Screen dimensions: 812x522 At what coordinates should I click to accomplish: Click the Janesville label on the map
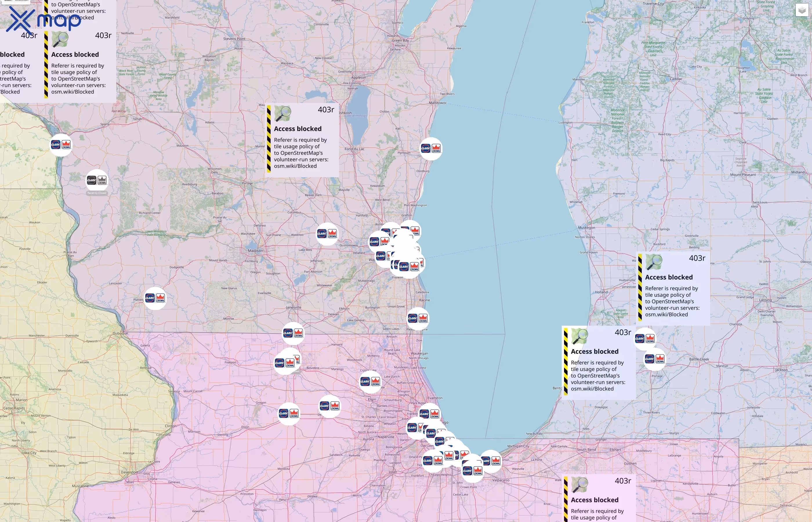[293, 307]
